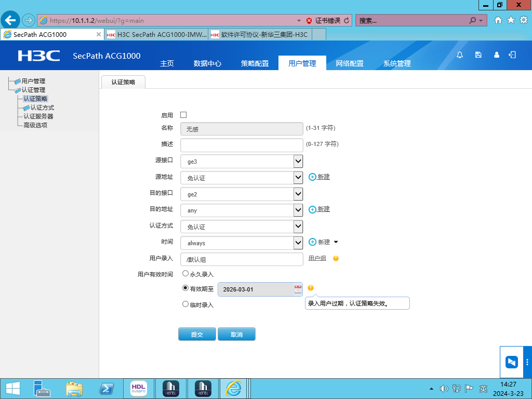This screenshot has height=399, width=532.
Task: Click the orange info icon beside 用户组
Action: tap(336, 258)
